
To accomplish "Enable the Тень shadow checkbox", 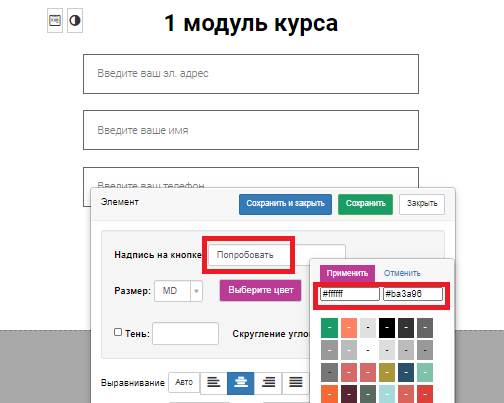I will coord(118,332).
